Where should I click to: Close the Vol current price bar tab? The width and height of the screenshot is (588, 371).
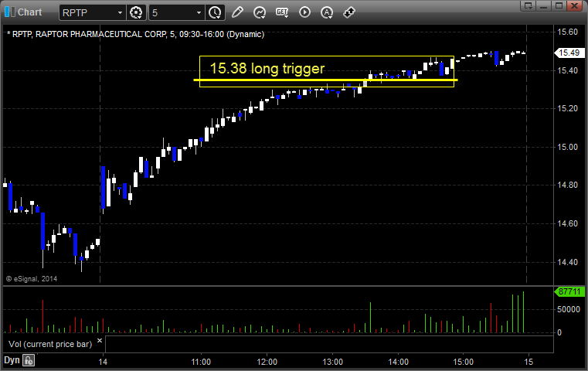(x=100, y=341)
